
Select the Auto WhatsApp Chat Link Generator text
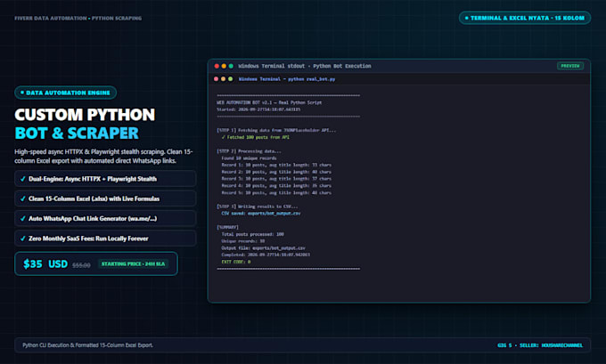pyautogui.click(x=93, y=218)
